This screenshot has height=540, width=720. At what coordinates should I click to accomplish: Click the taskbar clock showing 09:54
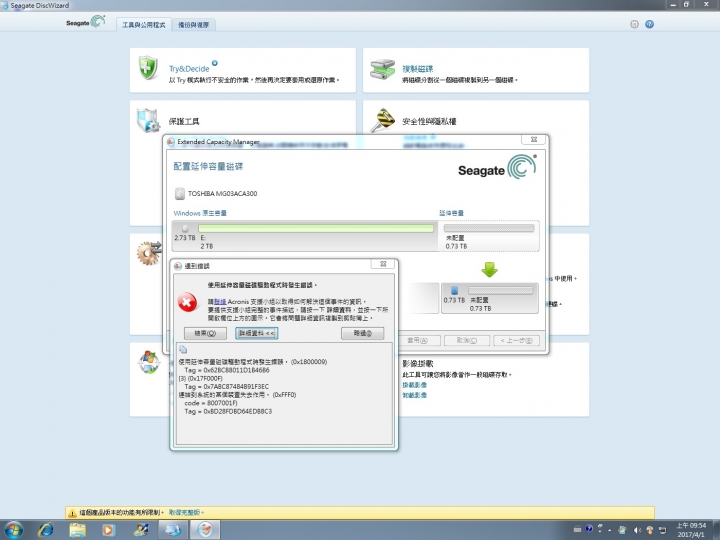691,530
